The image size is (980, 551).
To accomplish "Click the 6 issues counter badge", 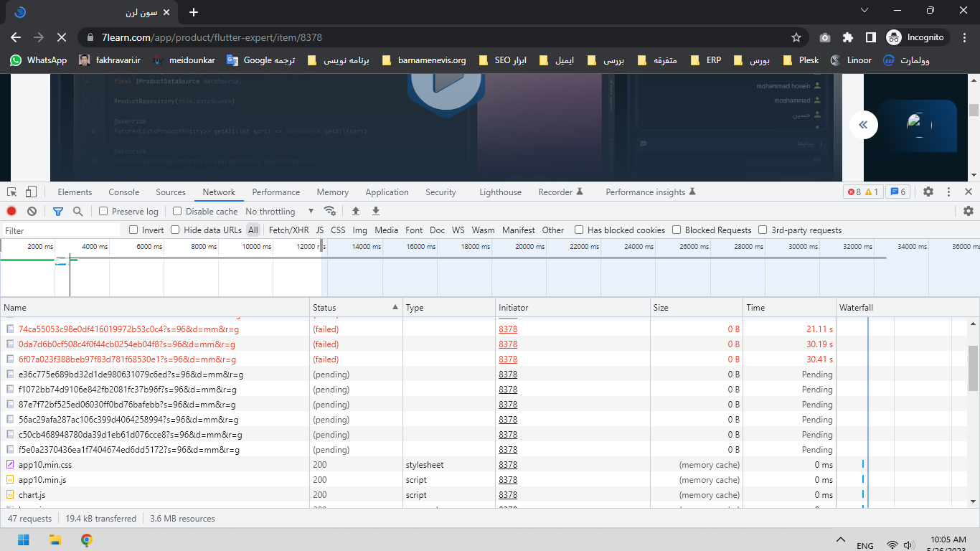I will pos(897,192).
